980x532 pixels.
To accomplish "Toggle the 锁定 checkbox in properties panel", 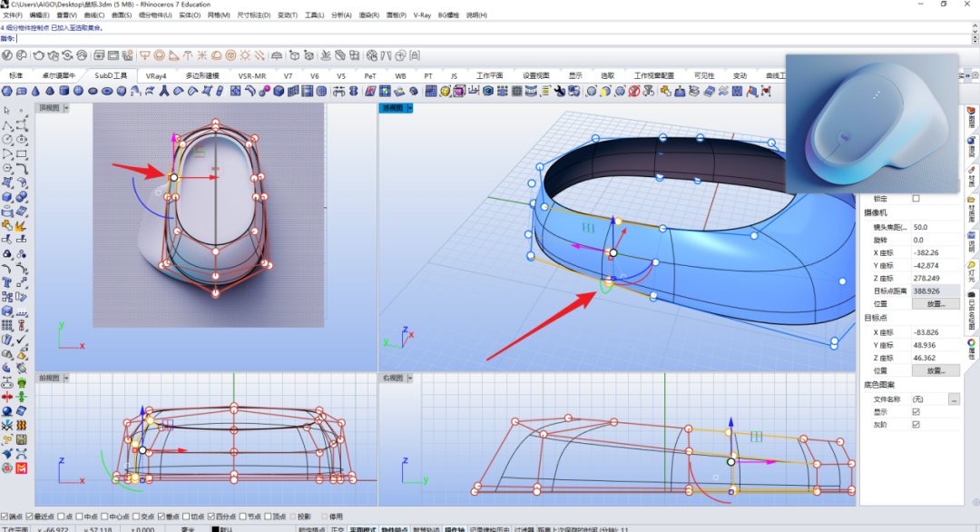I will coord(916,198).
